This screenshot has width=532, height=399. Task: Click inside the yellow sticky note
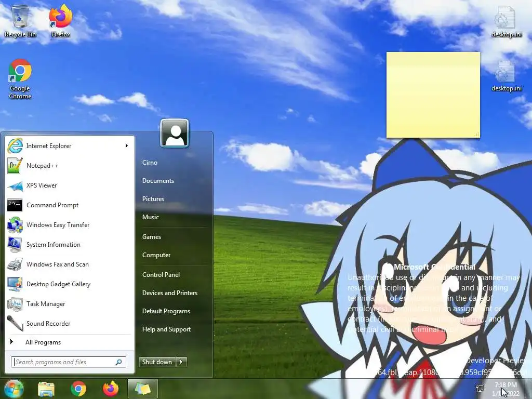(433, 95)
